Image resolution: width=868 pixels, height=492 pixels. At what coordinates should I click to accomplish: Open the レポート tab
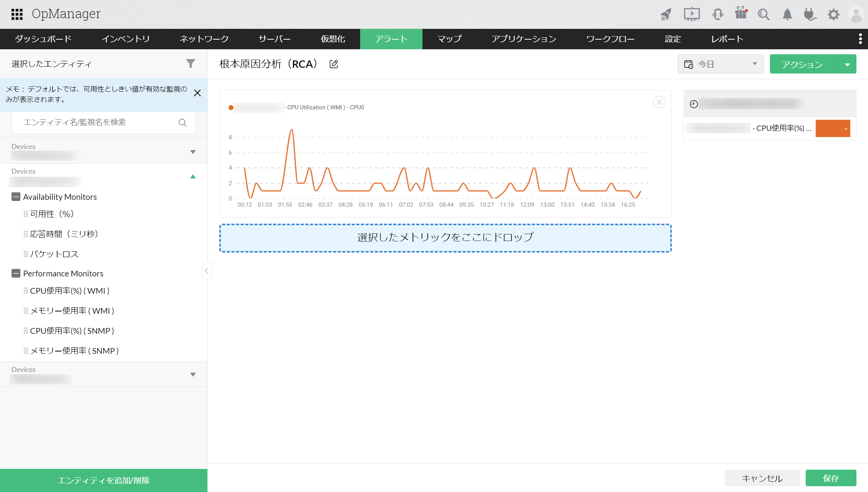tap(727, 39)
